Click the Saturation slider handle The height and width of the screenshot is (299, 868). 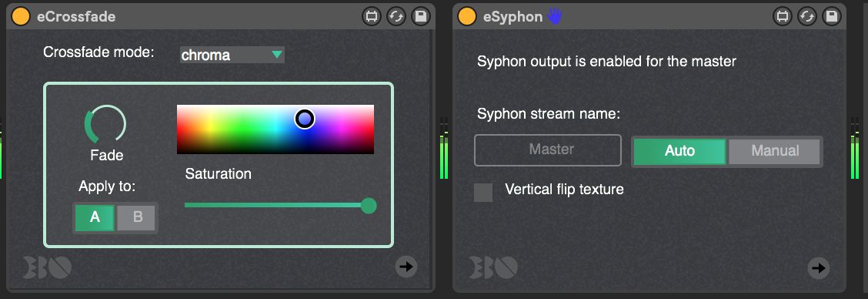(369, 206)
